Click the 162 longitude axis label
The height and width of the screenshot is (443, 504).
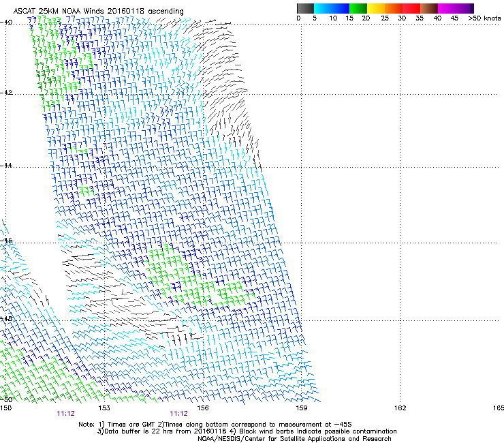click(400, 408)
